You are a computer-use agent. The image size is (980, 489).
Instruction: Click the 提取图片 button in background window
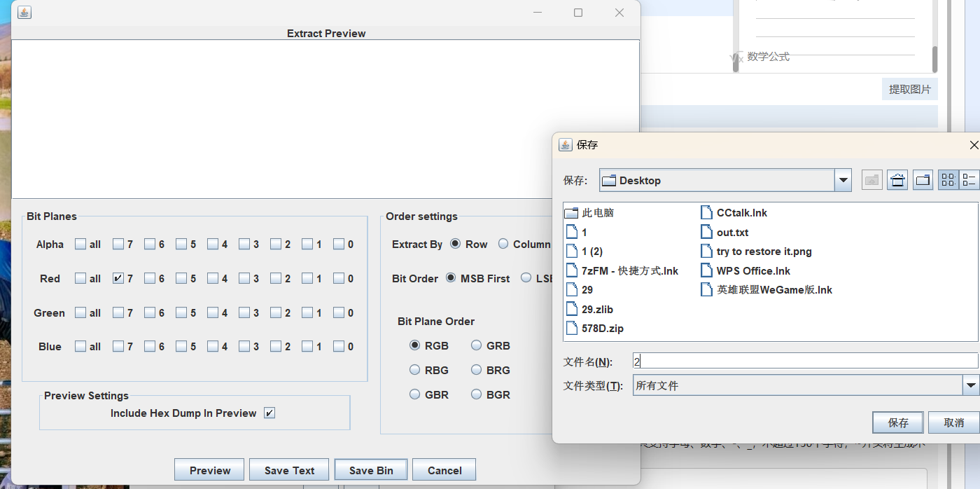(909, 90)
